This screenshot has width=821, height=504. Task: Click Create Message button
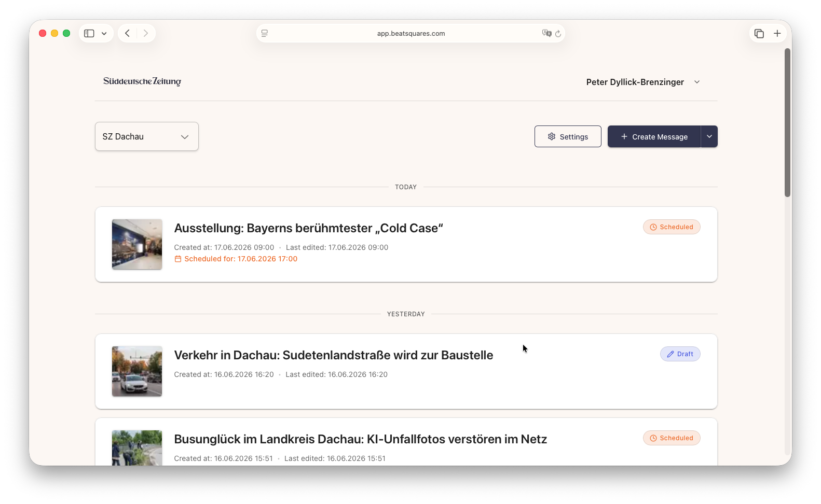654,136
